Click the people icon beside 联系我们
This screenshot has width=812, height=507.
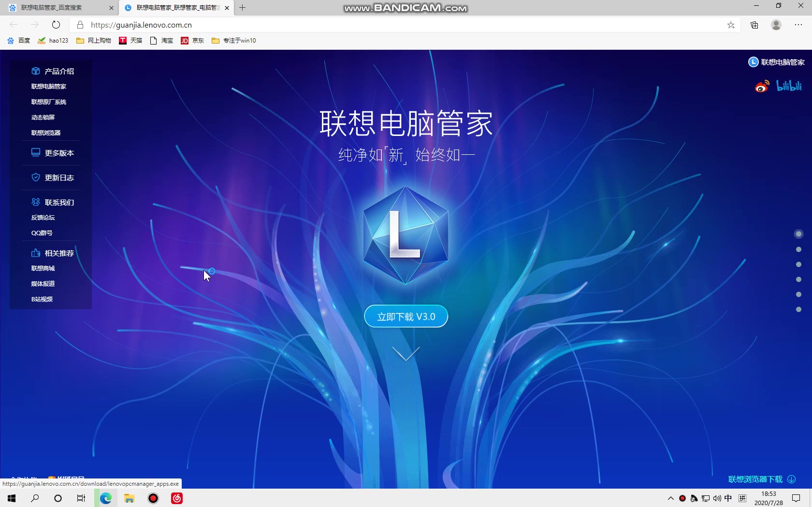(x=36, y=202)
